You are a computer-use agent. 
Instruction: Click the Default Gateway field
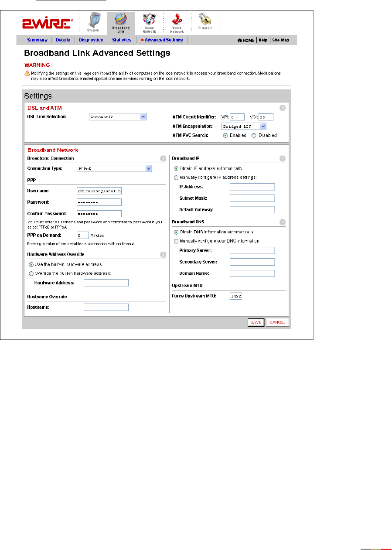click(x=252, y=210)
